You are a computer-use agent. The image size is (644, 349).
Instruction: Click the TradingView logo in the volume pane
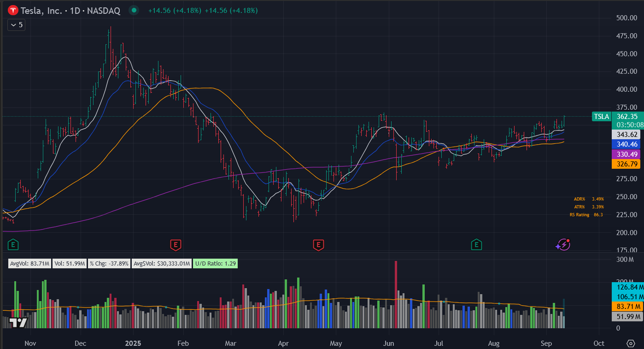(18, 322)
